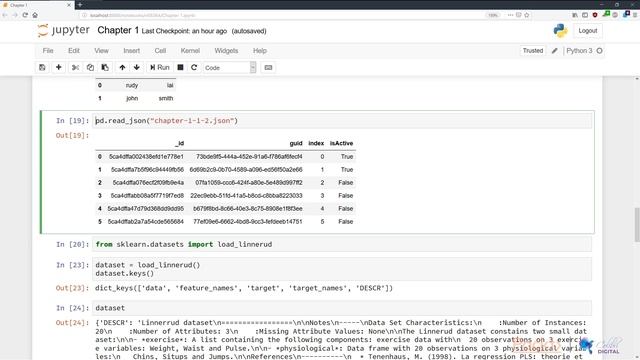Click the load_linnerud import code cell
The width and height of the screenshot is (640, 360).
(342, 244)
